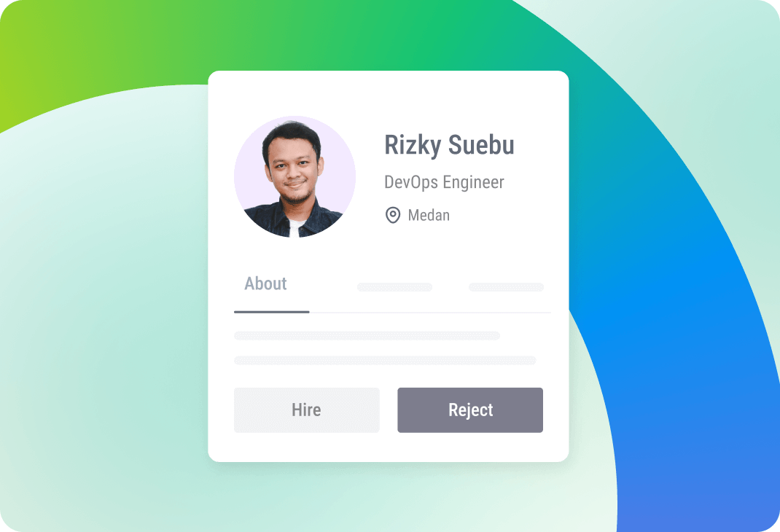This screenshot has height=532, width=780.
Task: Click empty white space above the name
Action: pyautogui.click(x=448, y=99)
